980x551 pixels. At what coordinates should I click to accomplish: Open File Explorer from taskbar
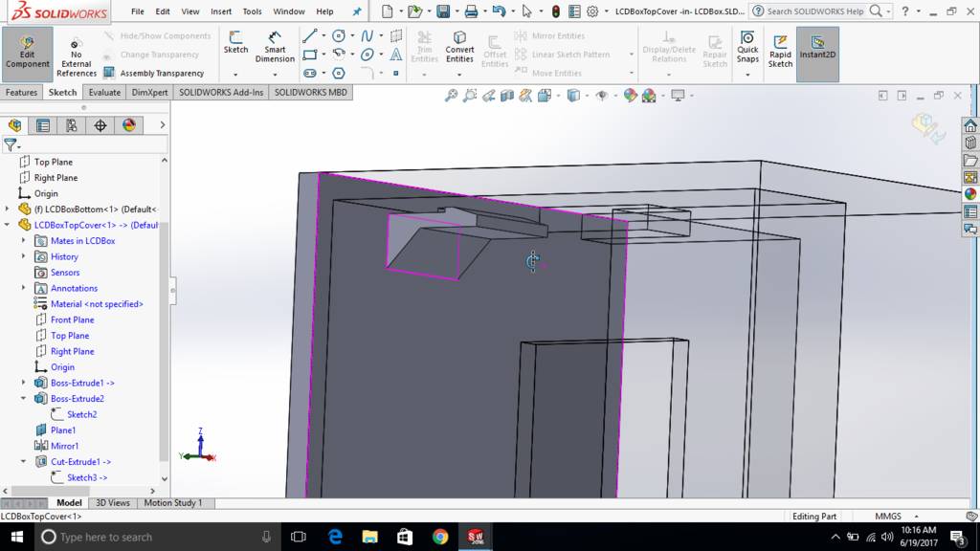370,537
